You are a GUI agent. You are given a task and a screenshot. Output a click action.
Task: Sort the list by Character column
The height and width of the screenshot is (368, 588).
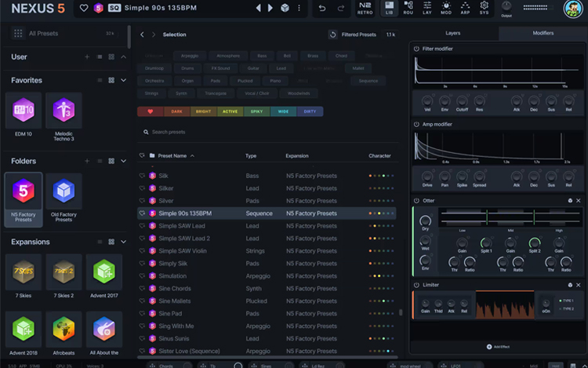(379, 155)
